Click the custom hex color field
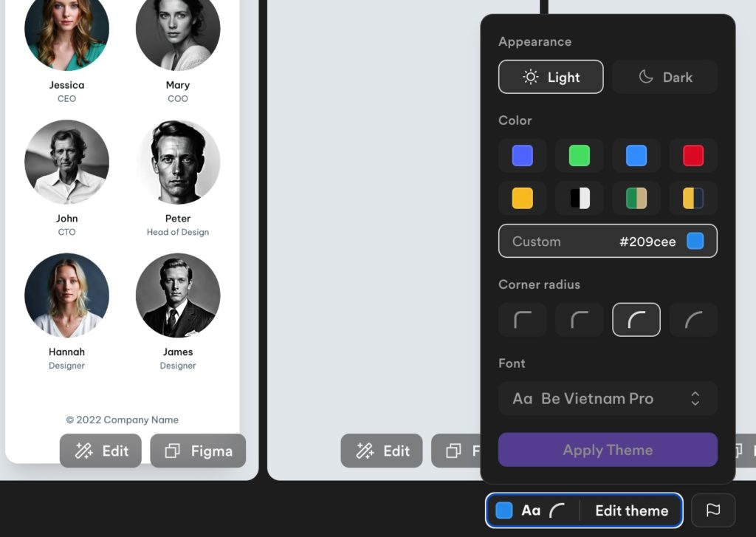This screenshot has width=756, height=537. (x=608, y=241)
